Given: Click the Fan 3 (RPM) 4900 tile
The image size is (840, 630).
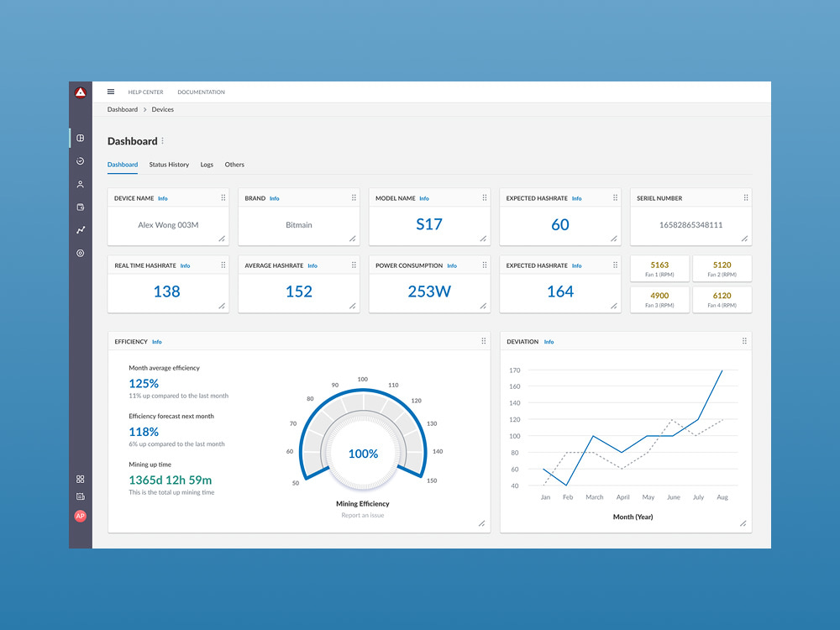Looking at the screenshot, I should point(659,300).
